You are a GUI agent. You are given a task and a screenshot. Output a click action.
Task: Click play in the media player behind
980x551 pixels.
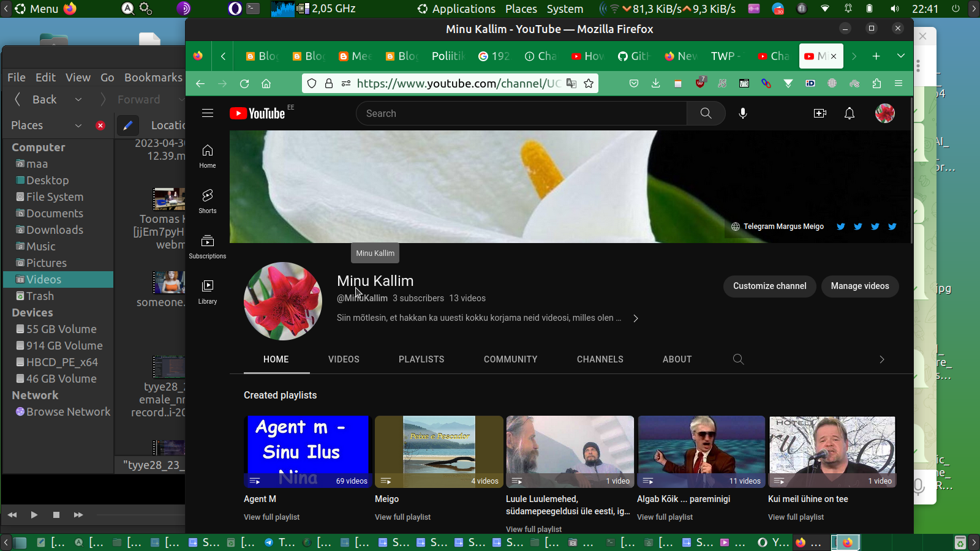(x=34, y=515)
